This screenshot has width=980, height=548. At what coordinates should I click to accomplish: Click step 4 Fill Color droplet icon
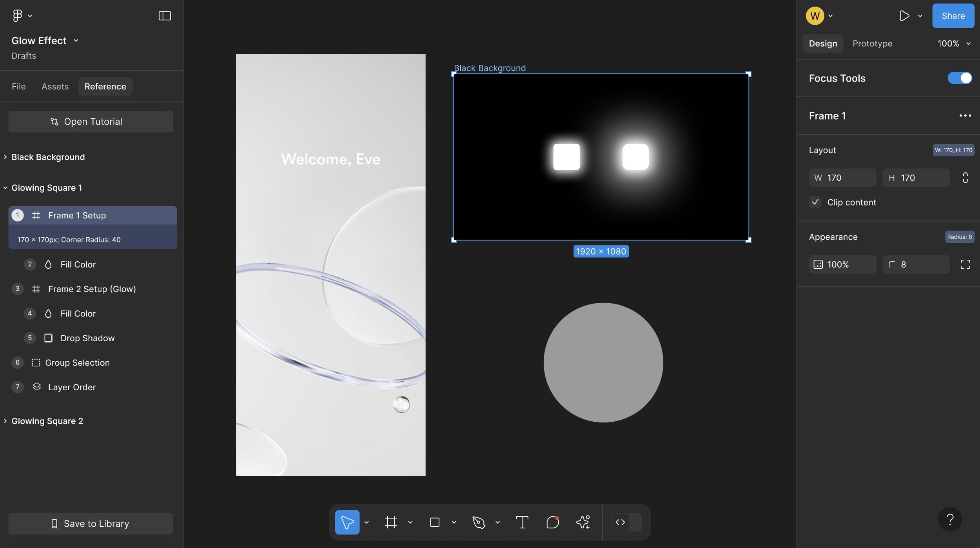(48, 313)
